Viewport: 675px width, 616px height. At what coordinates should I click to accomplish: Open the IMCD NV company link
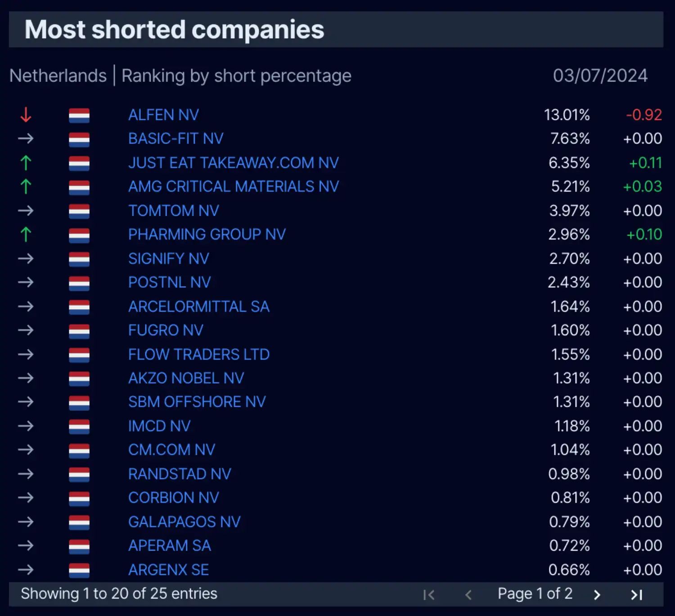pos(159,426)
